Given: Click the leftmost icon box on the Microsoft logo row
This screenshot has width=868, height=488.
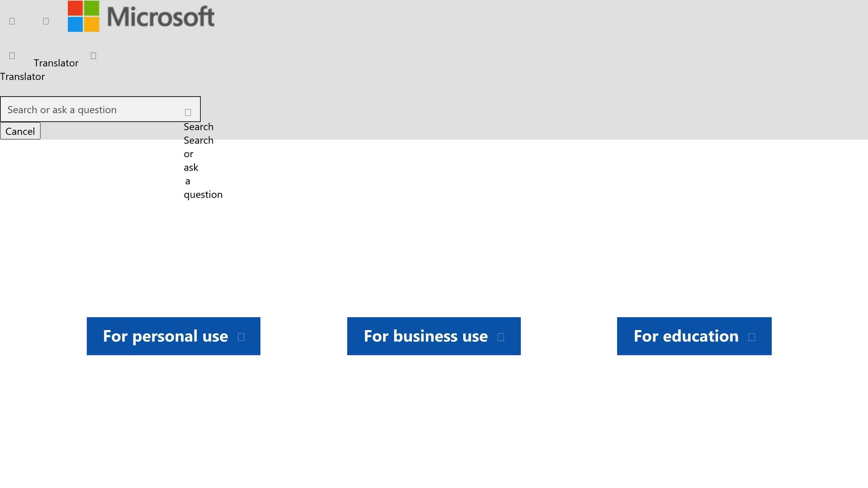Looking at the screenshot, I should click(x=12, y=21).
